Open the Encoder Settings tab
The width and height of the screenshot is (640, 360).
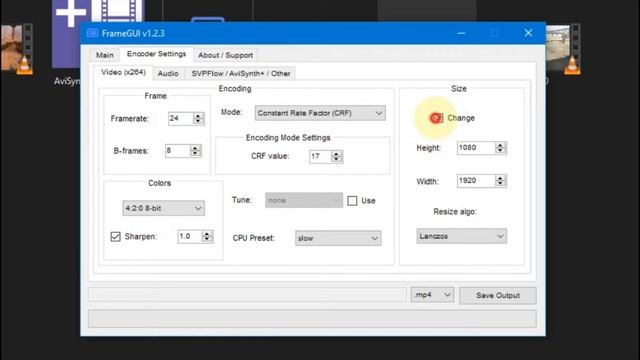coord(156,54)
